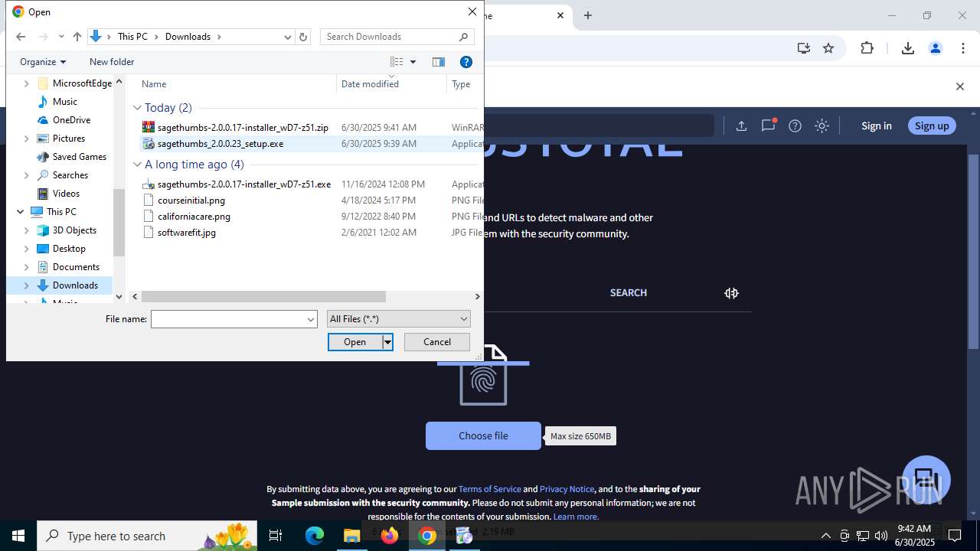This screenshot has height=551, width=980.
Task: Open Firefox from the taskbar
Action: [390, 536]
